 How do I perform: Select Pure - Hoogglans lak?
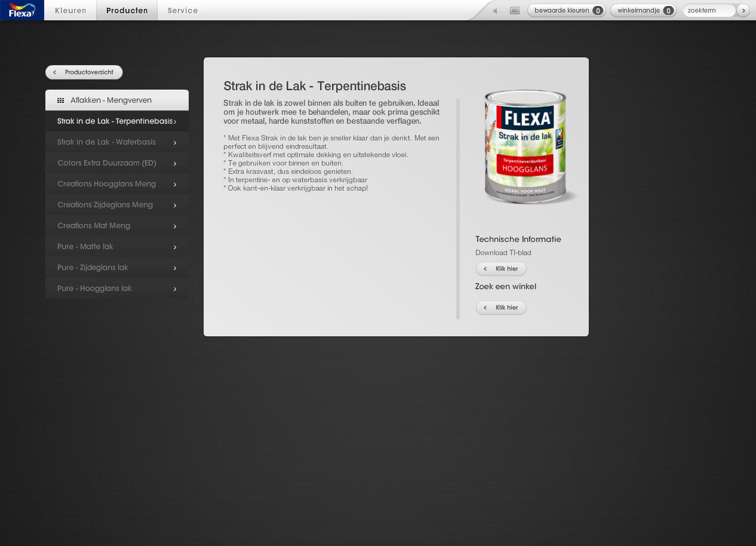coord(117,289)
